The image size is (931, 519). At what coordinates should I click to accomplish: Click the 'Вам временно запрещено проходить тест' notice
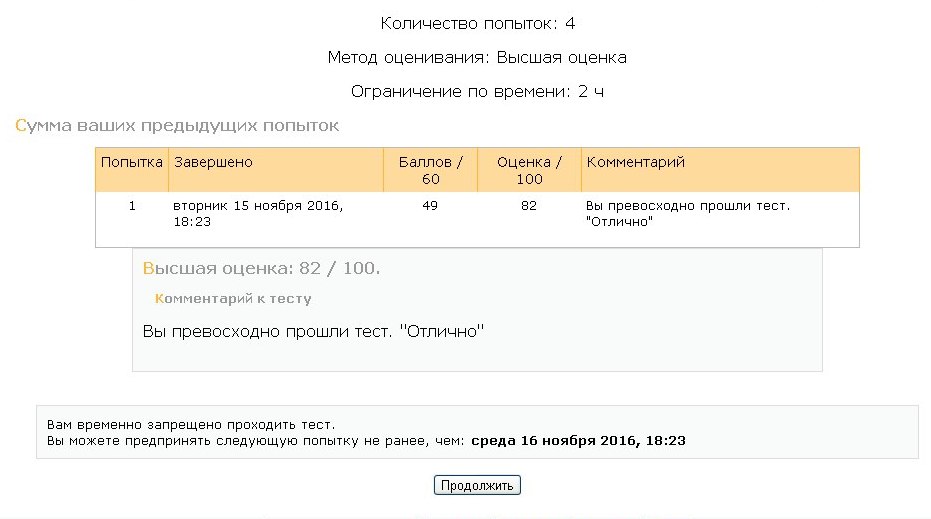[x=191, y=425]
